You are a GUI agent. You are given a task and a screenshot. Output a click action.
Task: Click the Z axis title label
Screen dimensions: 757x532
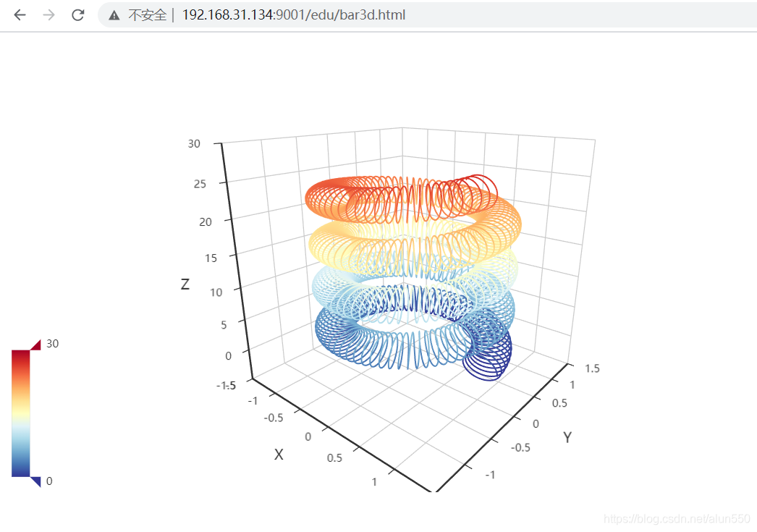[185, 284]
